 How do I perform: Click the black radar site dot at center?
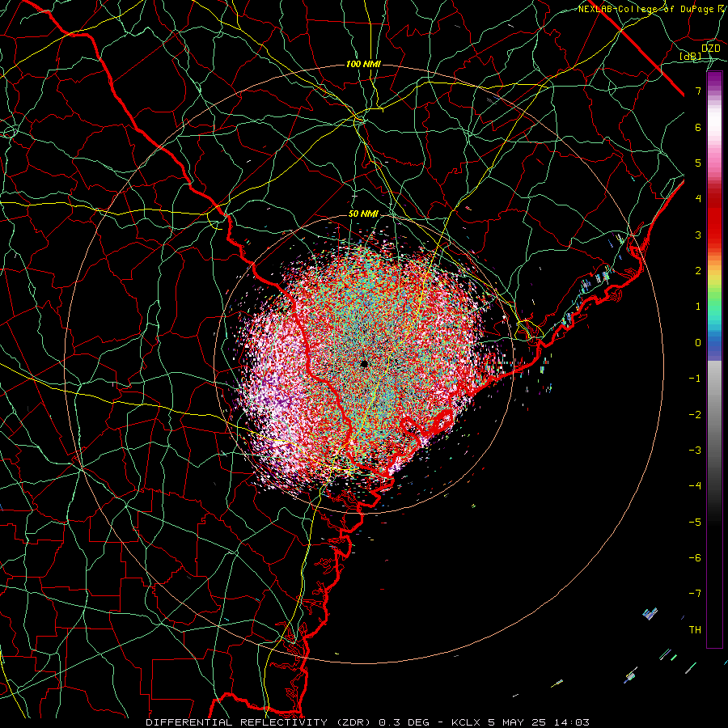click(364, 363)
